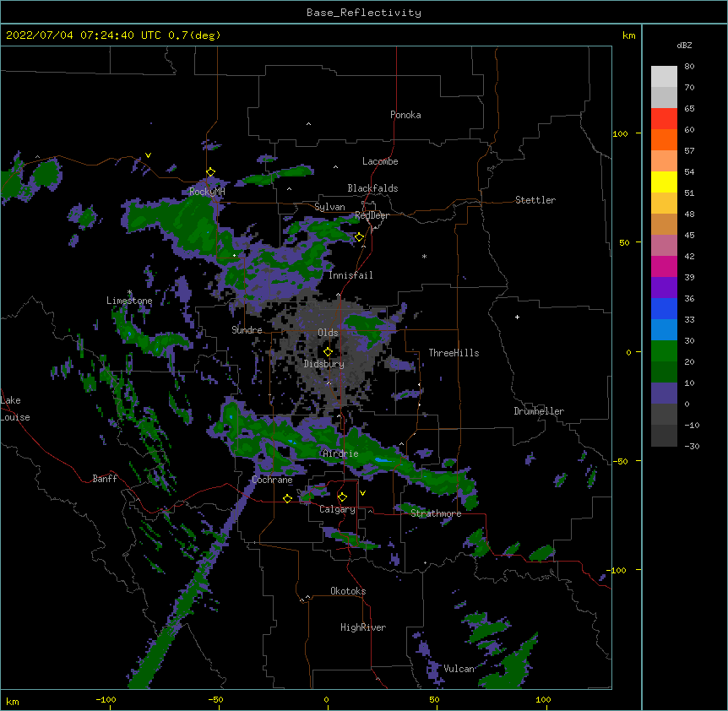Click the yellow diamond directly above Calgary label
Viewport: 728px width, 711px height.
(342, 497)
